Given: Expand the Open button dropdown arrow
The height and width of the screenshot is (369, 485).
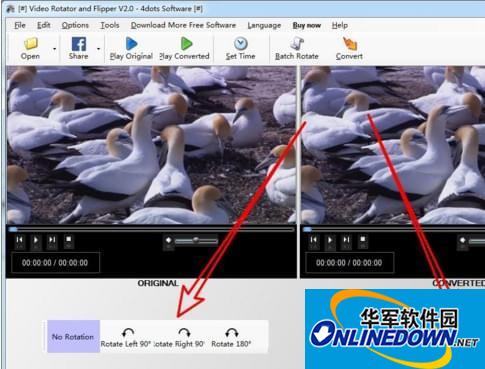Looking at the screenshot, I should click(x=54, y=49).
